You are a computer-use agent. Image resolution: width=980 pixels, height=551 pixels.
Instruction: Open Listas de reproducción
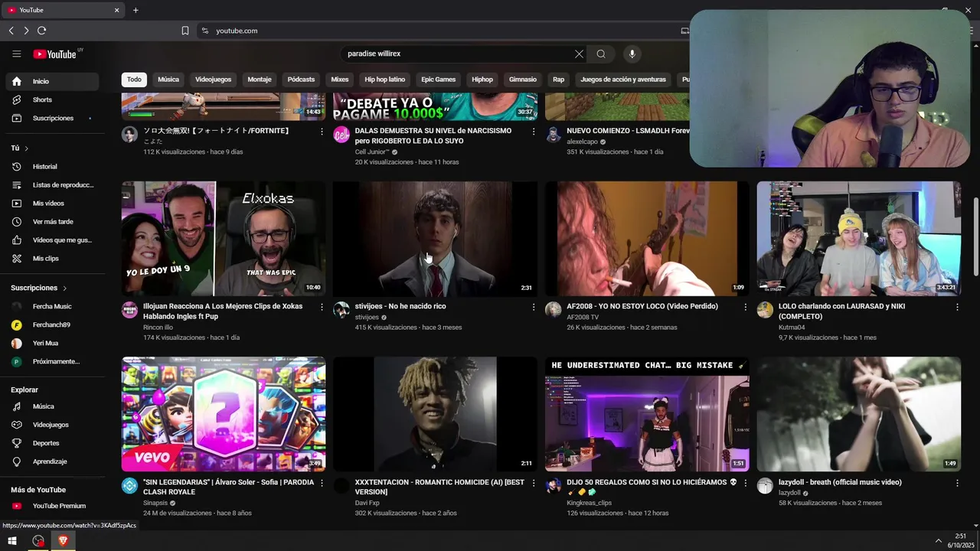pyautogui.click(x=52, y=184)
